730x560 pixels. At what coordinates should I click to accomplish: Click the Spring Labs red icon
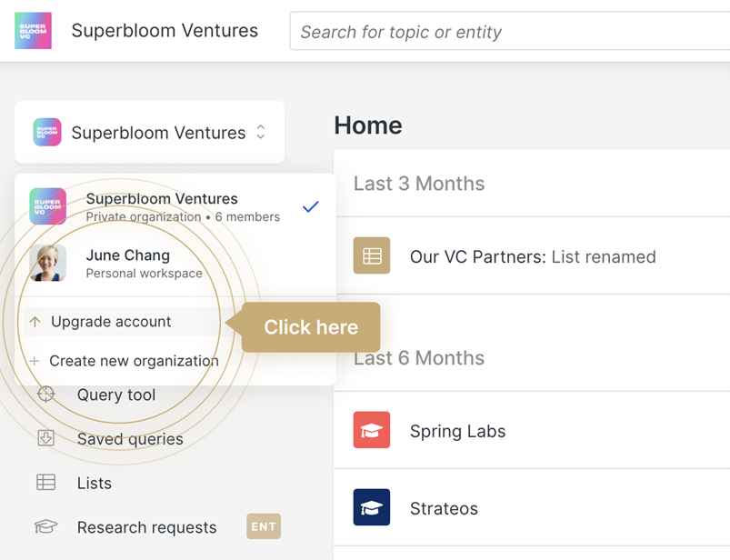coord(372,431)
